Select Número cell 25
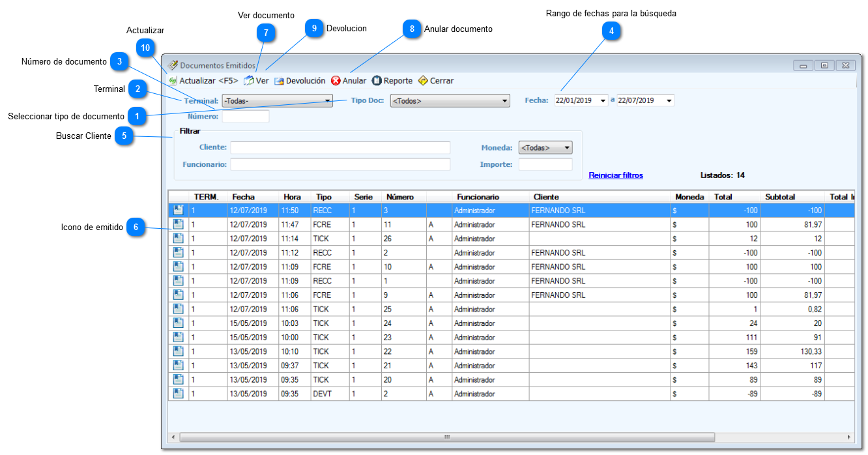The width and height of the screenshot is (868, 455). tap(404, 309)
